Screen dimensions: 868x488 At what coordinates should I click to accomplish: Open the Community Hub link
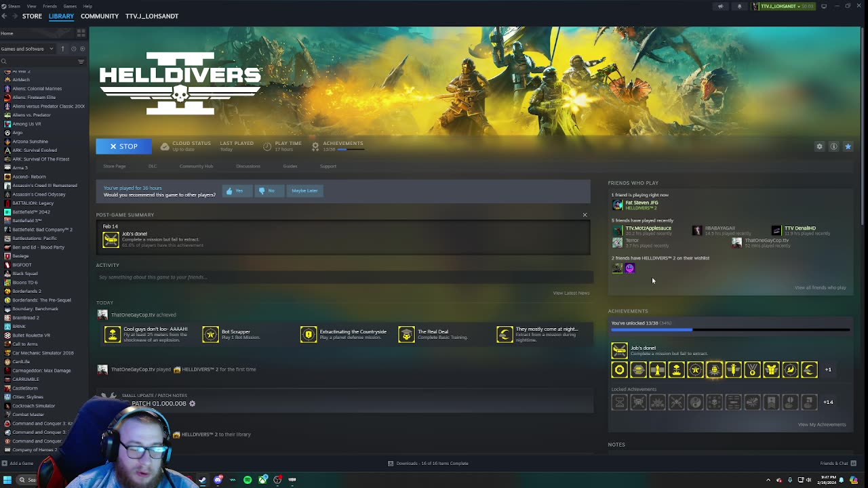tap(196, 166)
